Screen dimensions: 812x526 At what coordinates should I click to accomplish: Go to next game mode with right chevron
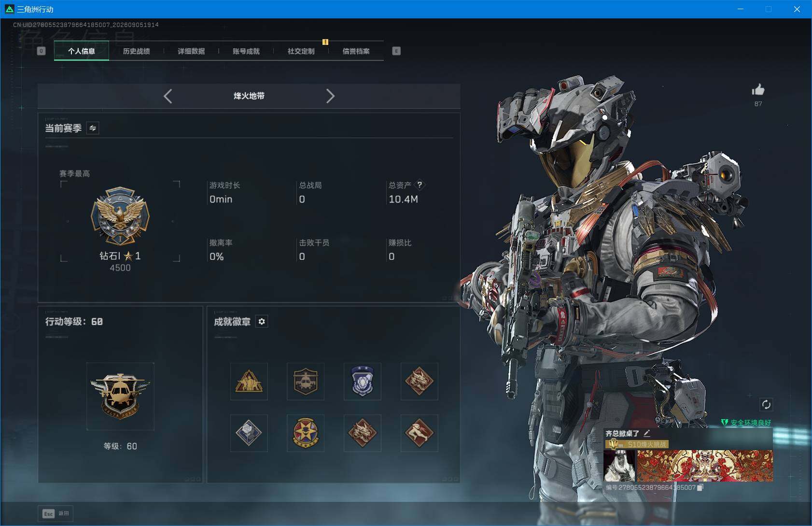[x=330, y=96]
